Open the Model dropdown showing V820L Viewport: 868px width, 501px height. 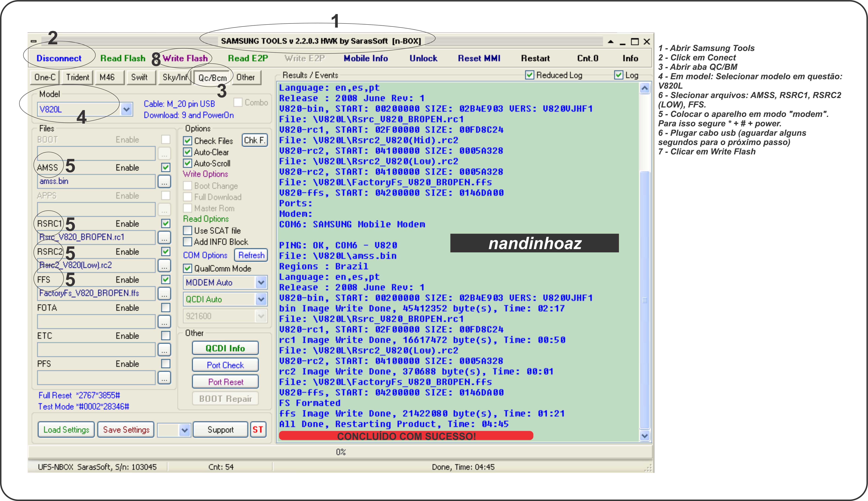[126, 109]
